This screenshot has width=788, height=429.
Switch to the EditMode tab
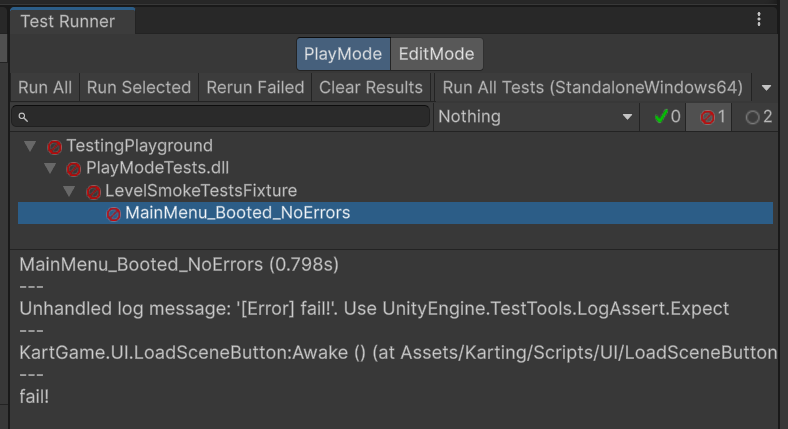click(x=436, y=54)
